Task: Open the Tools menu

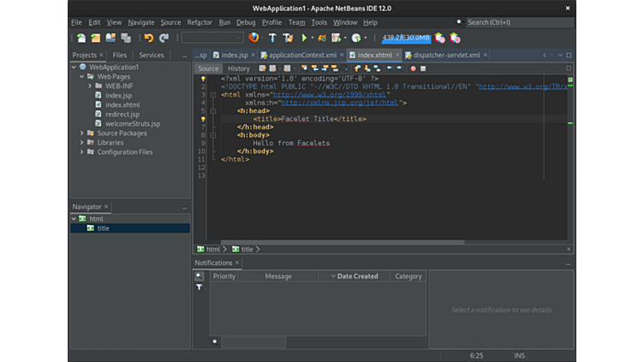Action: tap(319, 22)
